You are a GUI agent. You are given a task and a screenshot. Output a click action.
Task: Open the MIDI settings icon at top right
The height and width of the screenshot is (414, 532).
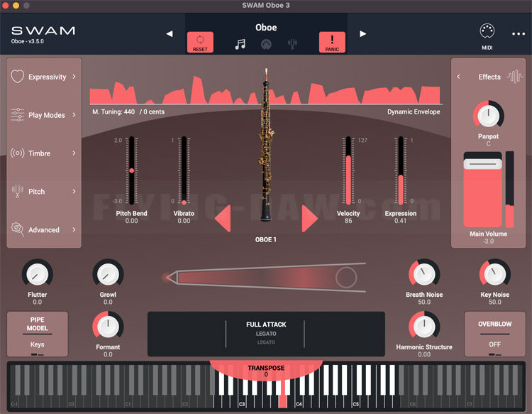tap(487, 31)
